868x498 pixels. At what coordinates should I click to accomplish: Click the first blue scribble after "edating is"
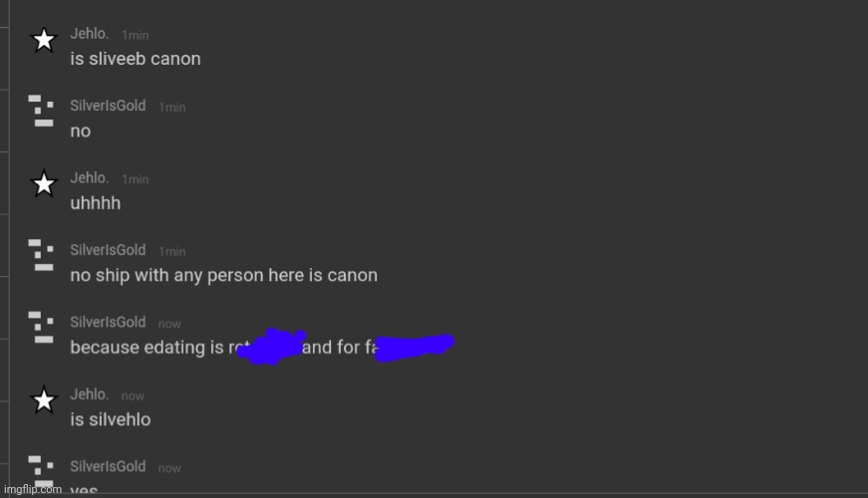(271, 347)
